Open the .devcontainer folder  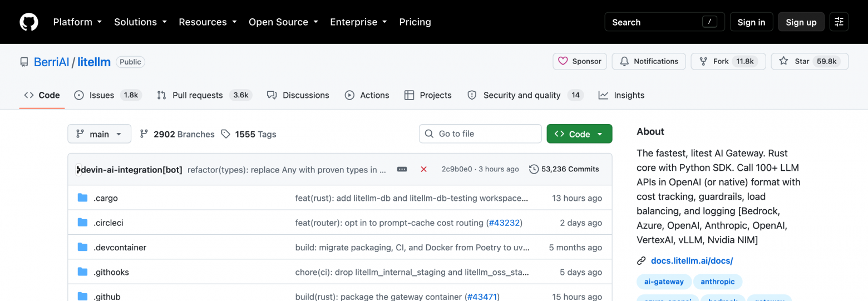coord(120,248)
